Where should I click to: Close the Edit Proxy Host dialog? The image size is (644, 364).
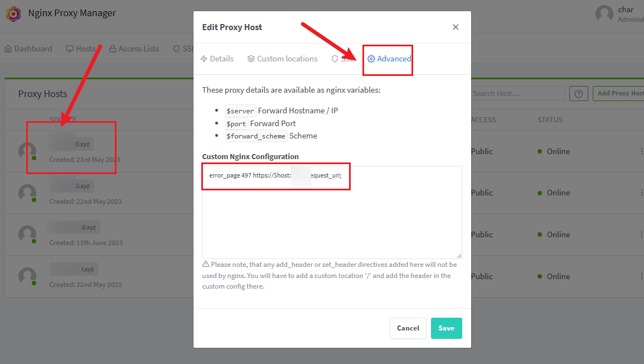pos(456,27)
